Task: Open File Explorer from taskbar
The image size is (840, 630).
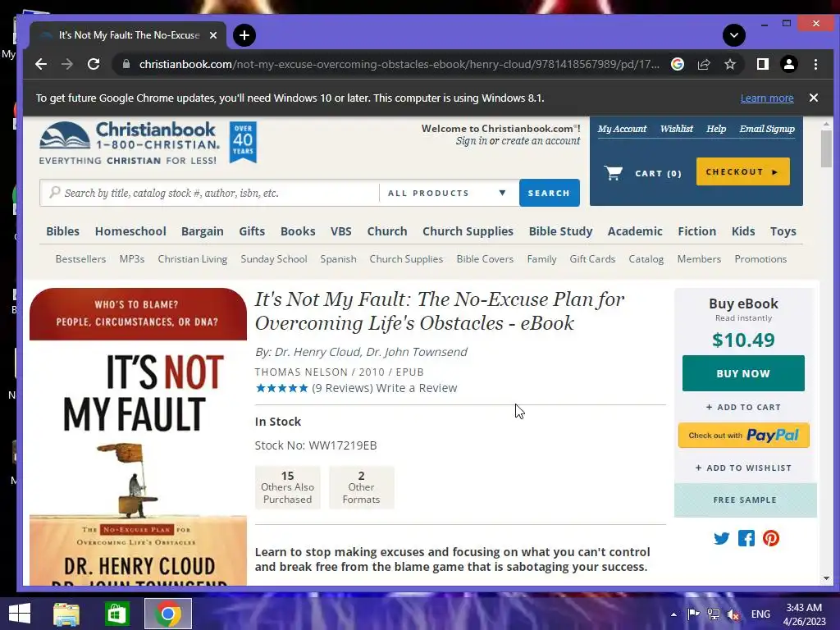Action: [66, 614]
